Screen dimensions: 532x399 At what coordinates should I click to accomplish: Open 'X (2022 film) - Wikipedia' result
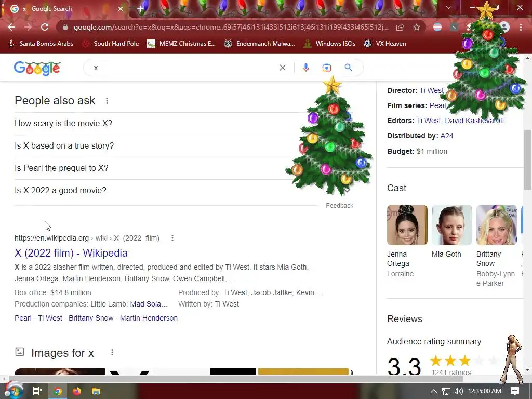71,253
